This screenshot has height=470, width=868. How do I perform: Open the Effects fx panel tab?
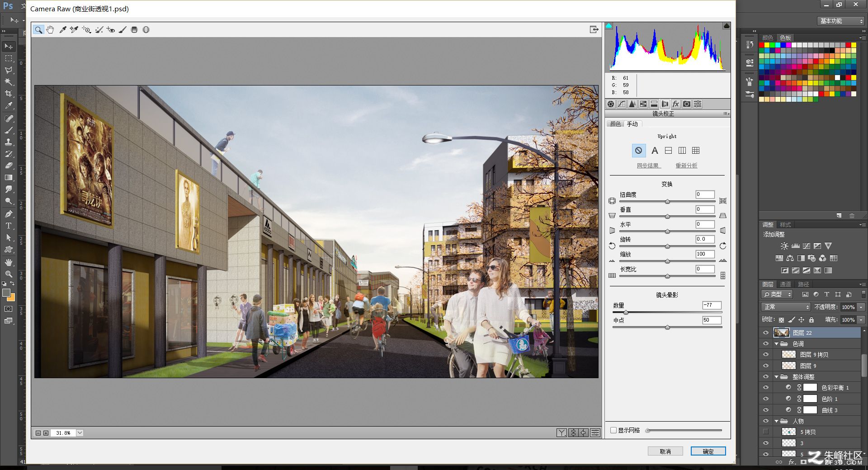[x=676, y=104]
